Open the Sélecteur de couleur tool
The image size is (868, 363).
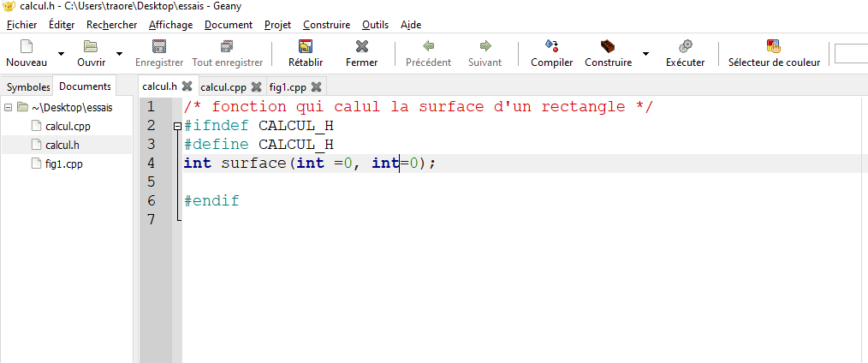(773, 46)
